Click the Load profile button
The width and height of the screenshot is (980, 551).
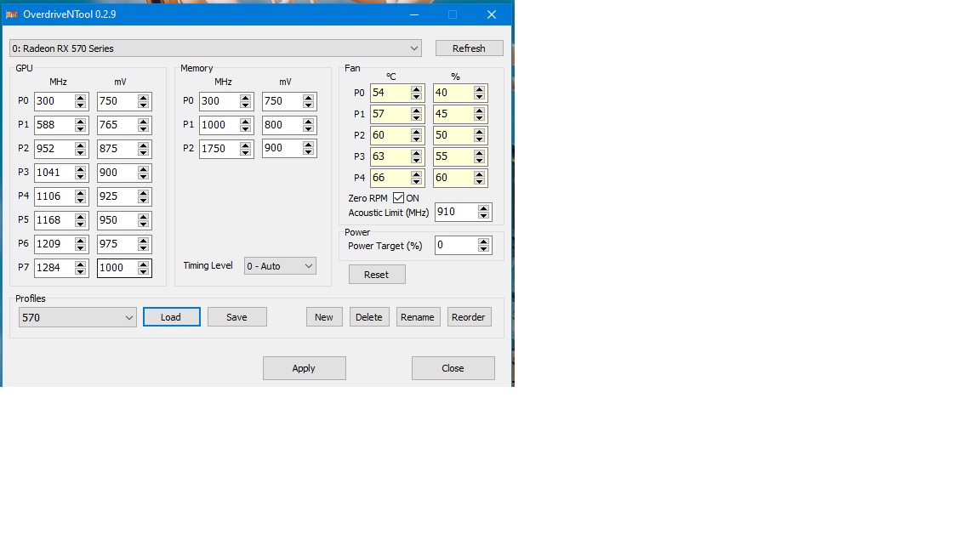click(171, 316)
